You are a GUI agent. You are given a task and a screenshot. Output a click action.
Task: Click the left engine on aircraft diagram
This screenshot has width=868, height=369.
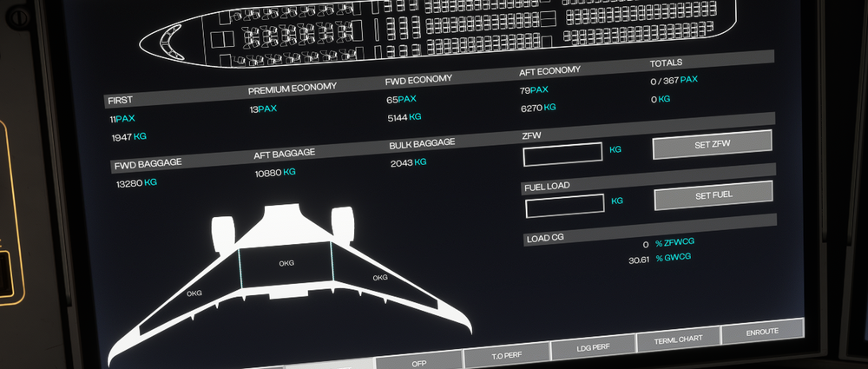(223, 231)
